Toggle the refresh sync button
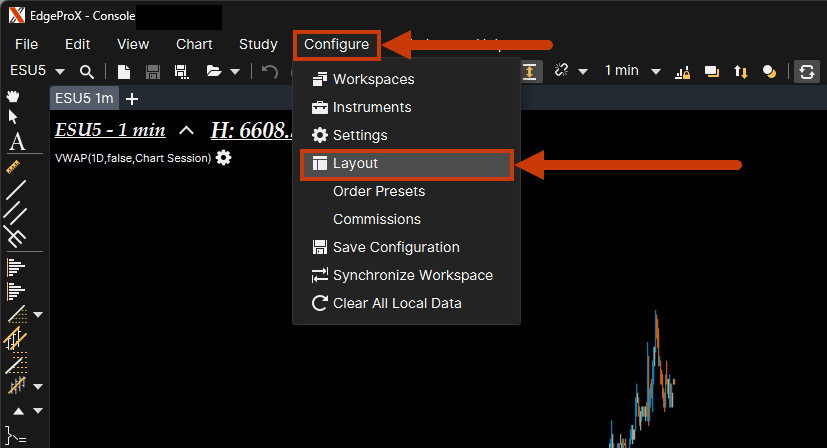 click(x=806, y=71)
